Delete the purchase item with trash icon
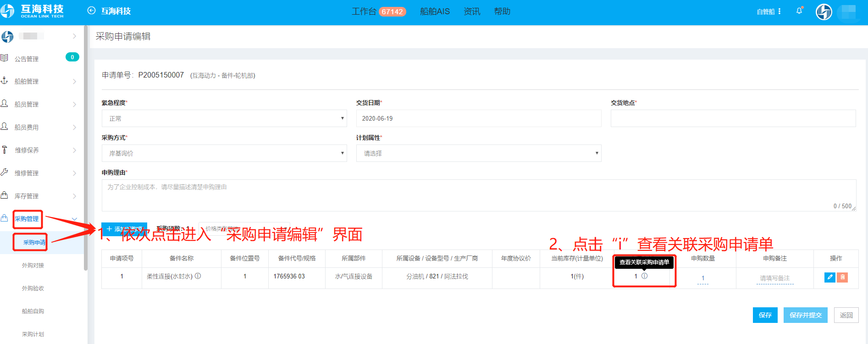The height and width of the screenshot is (344, 868). coord(842,277)
